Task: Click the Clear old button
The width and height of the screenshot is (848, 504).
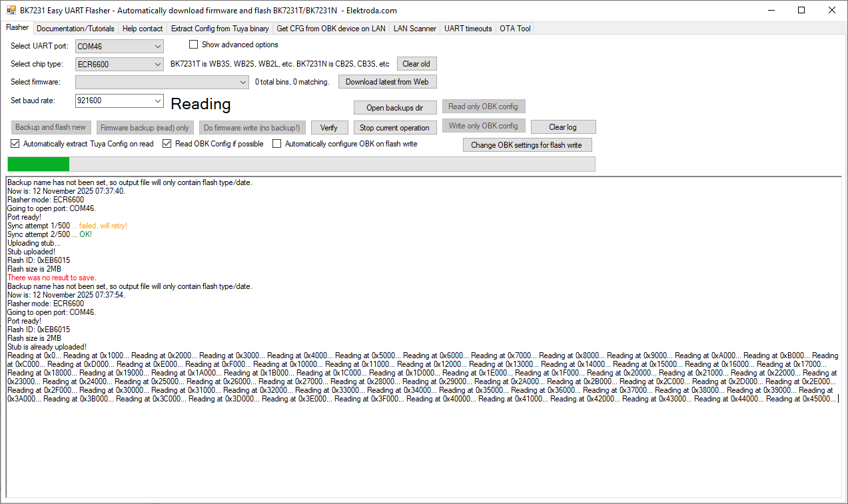Action: (x=416, y=64)
